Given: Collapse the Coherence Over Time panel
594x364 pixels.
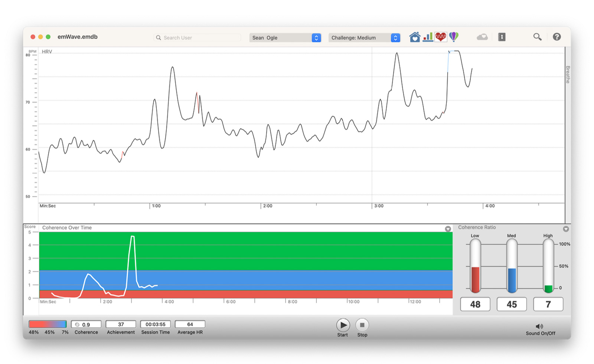Looking at the screenshot, I should pyautogui.click(x=448, y=229).
